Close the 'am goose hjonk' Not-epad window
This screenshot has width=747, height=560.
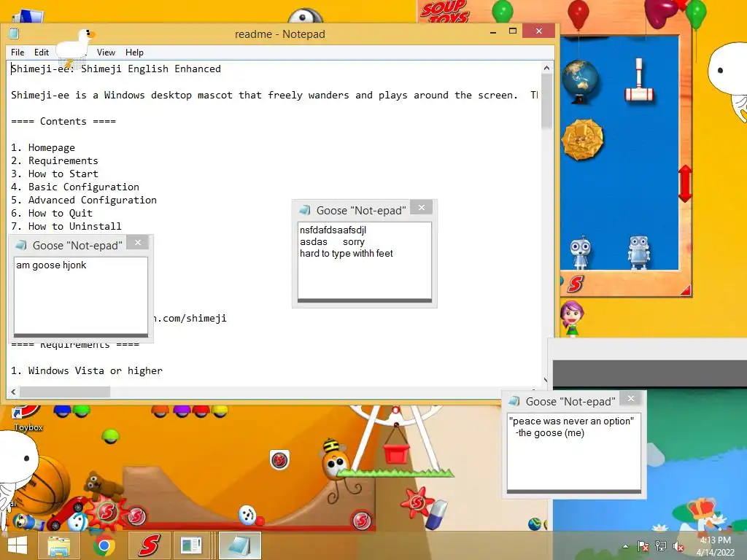click(138, 243)
